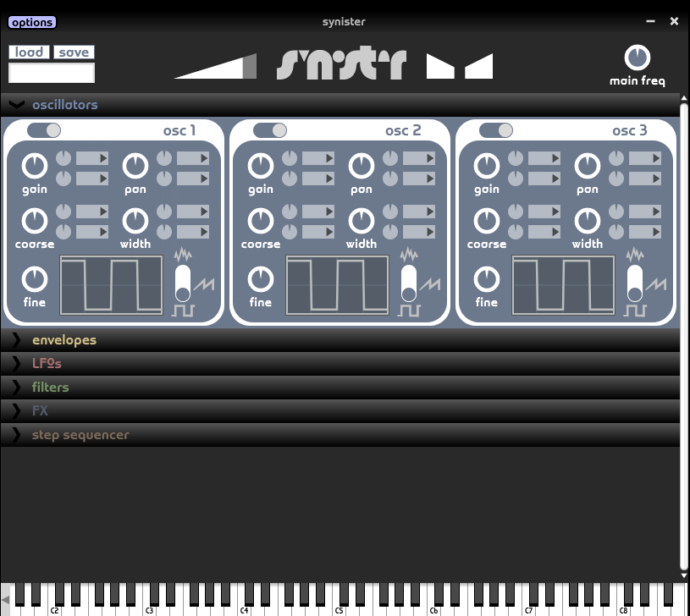Click osc 2 pan knob
Viewport: 690px width, 616px height.
[x=362, y=167]
